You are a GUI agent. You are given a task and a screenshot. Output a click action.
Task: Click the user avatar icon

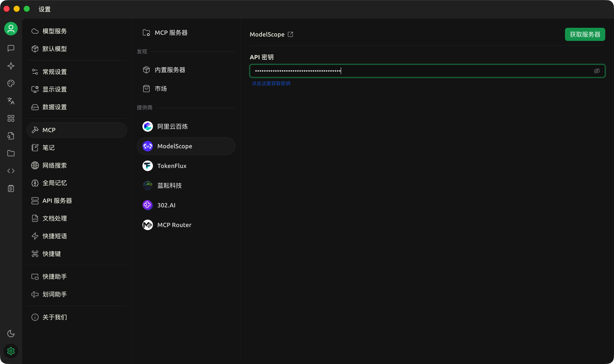11,29
